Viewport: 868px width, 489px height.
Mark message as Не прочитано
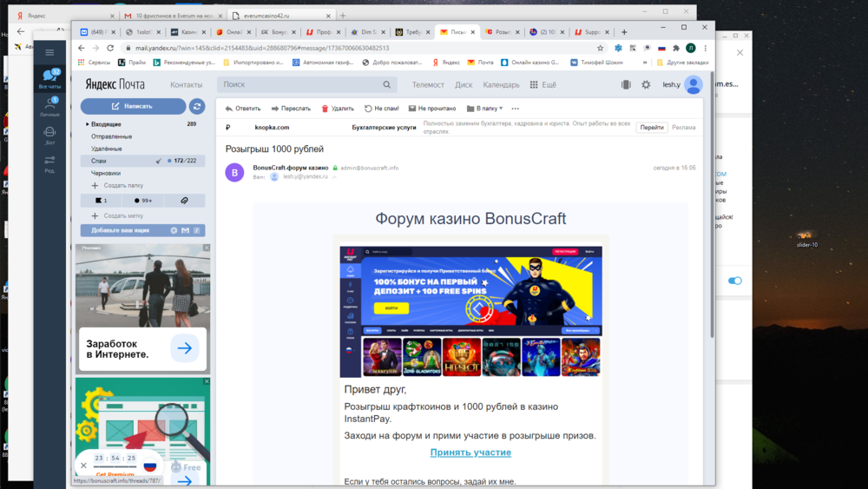pos(432,109)
